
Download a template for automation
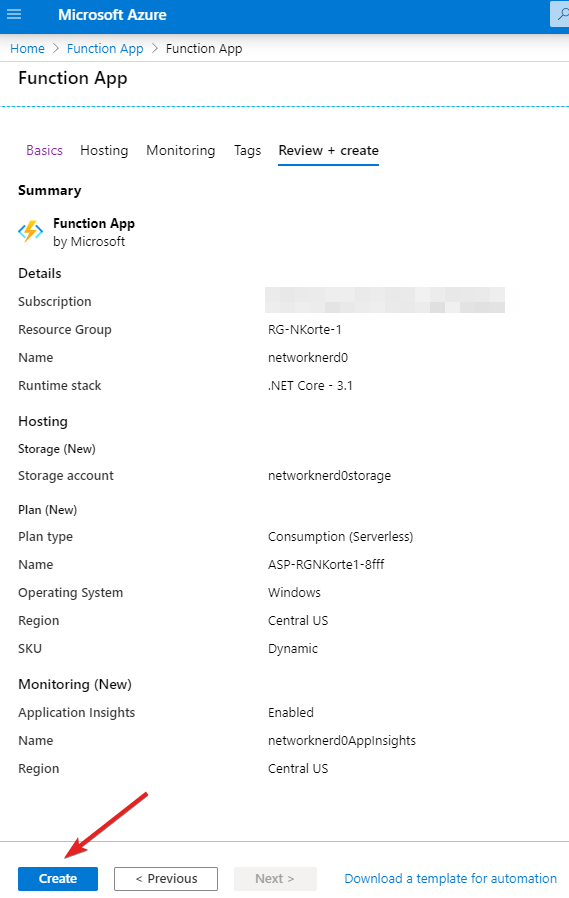[x=451, y=879]
